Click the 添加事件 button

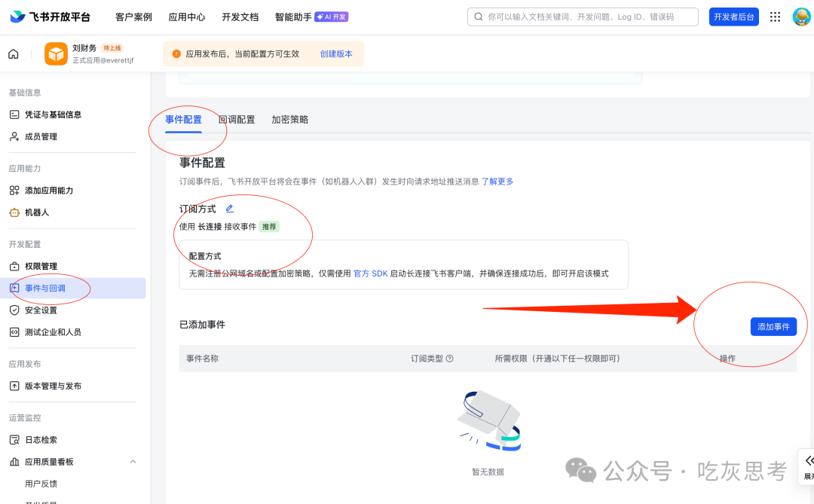click(773, 326)
